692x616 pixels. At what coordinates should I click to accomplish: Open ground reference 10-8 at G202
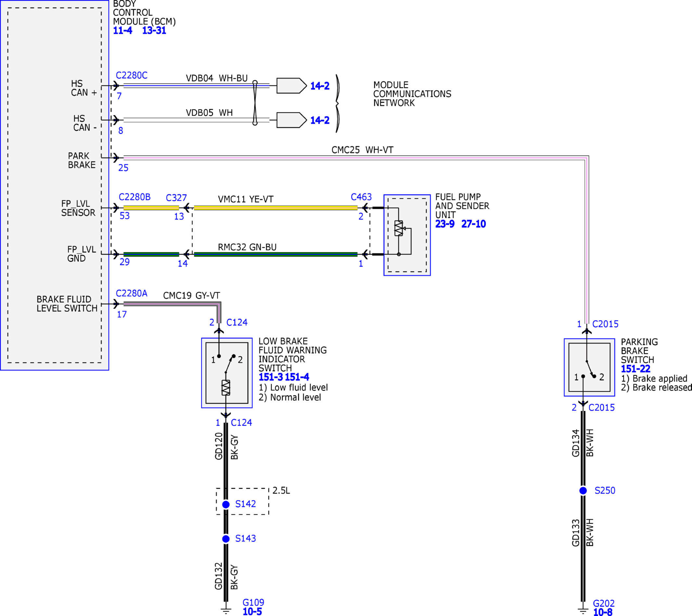pos(603,612)
